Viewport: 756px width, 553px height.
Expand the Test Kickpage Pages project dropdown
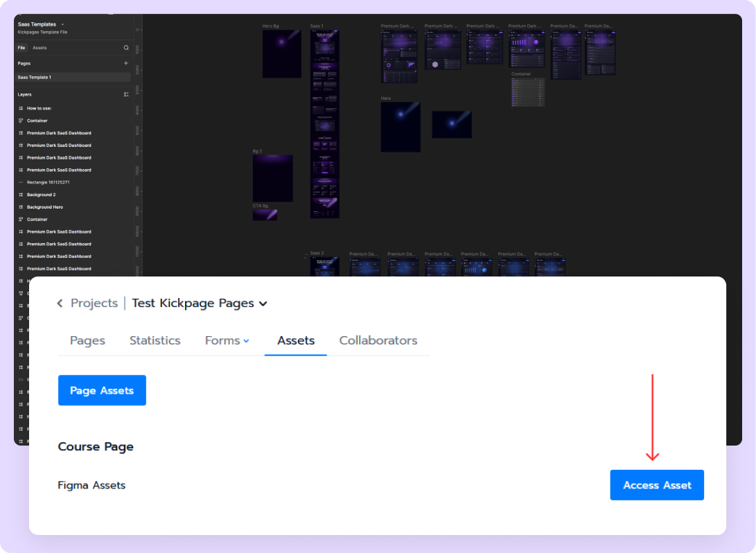[263, 304]
